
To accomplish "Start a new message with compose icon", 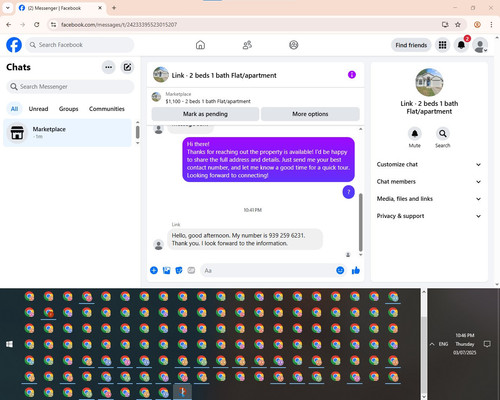I will [127, 67].
